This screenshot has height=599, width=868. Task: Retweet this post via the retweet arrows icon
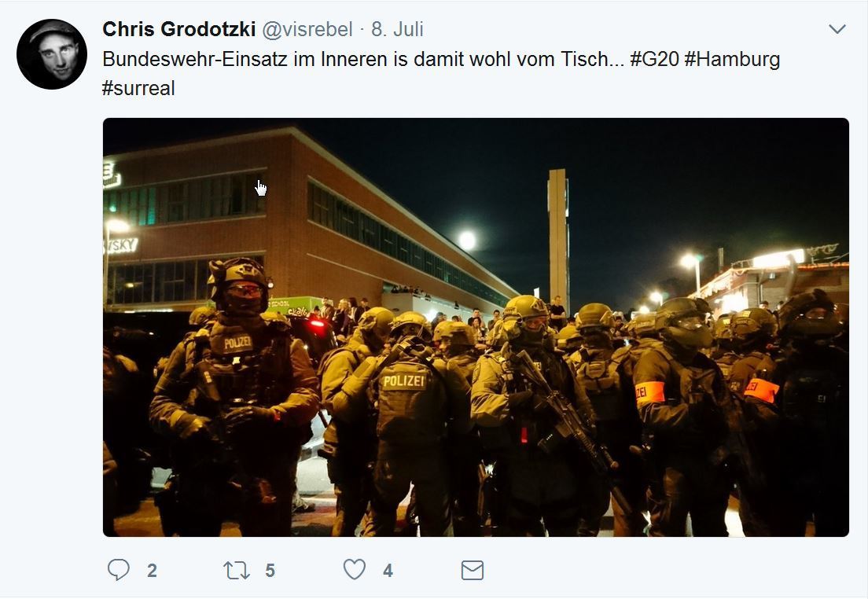click(x=237, y=570)
